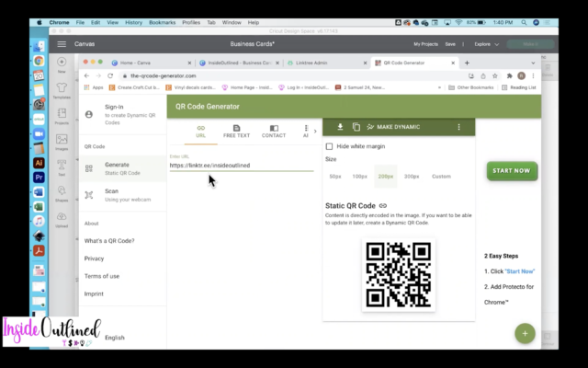The image size is (588, 368).
Task: Switch to the FREE TEXT tab
Action: coord(236,132)
